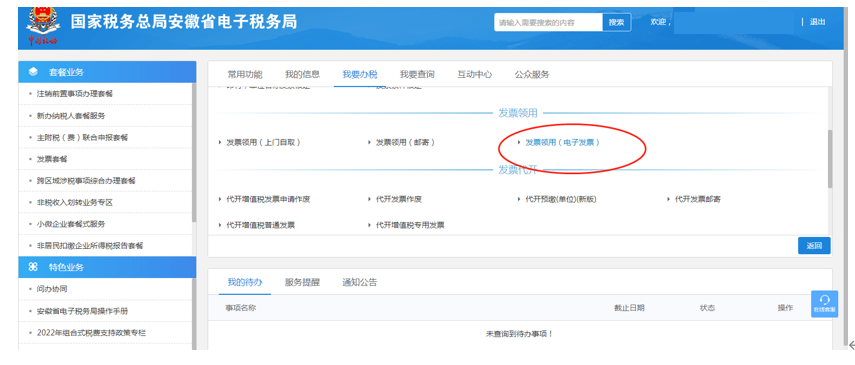This screenshot has height=365, width=855.
Task: Select the 我要办税 tab
Action: click(x=360, y=75)
